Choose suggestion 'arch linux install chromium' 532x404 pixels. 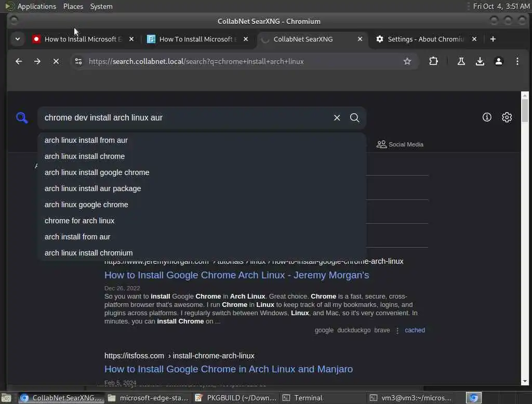click(202, 253)
